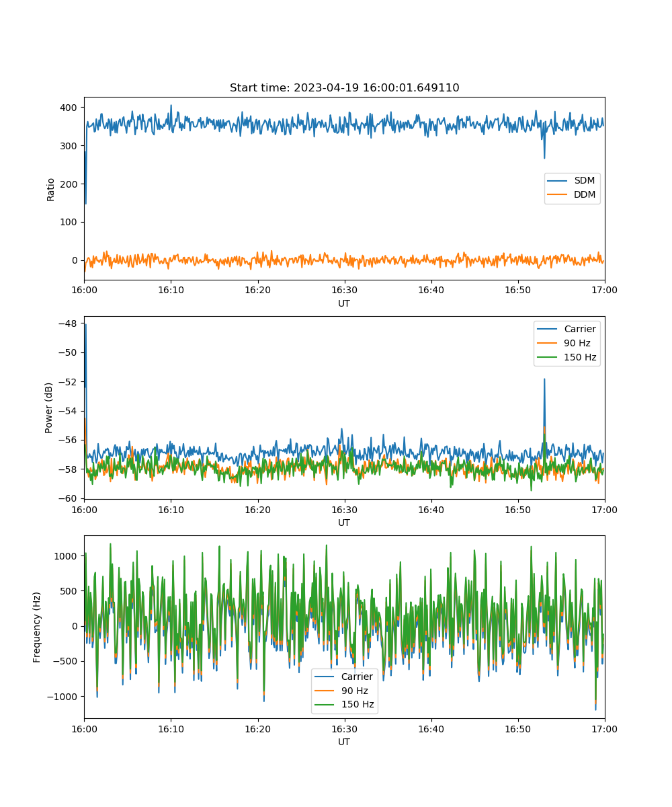Click the 150 Hz label in the Power plot legend
The image size is (672, 807).
(x=580, y=357)
